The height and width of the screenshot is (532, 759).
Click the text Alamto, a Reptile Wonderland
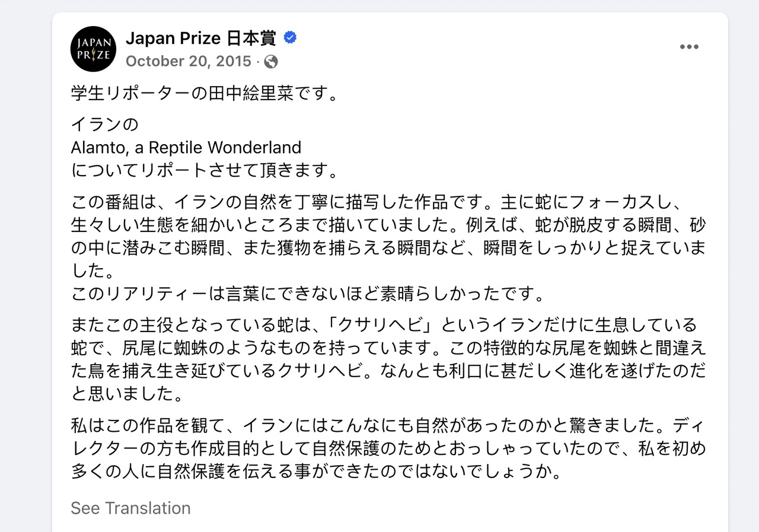(x=186, y=147)
